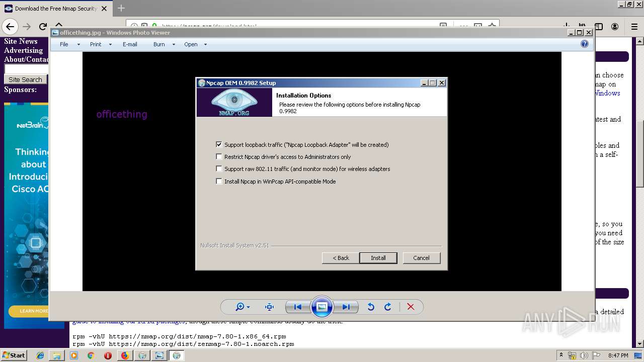This screenshot has height=362, width=644.
Task: Launch Google Chrome from the taskbar
Action: click(91, 355)
